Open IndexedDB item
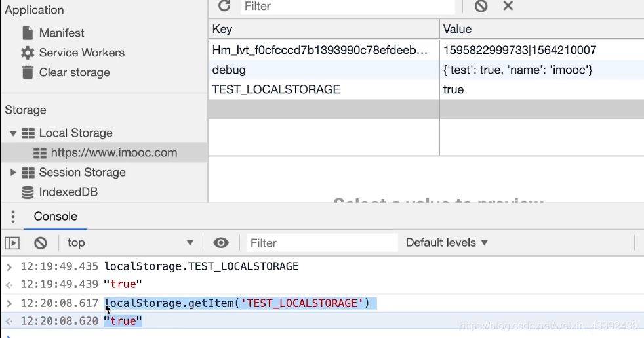 68,192
